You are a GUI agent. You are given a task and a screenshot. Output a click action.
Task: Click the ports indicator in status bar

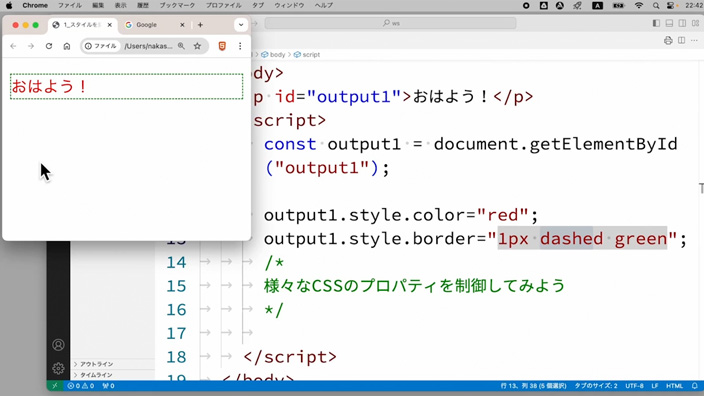pyautogui.click(x=108, y=386)
